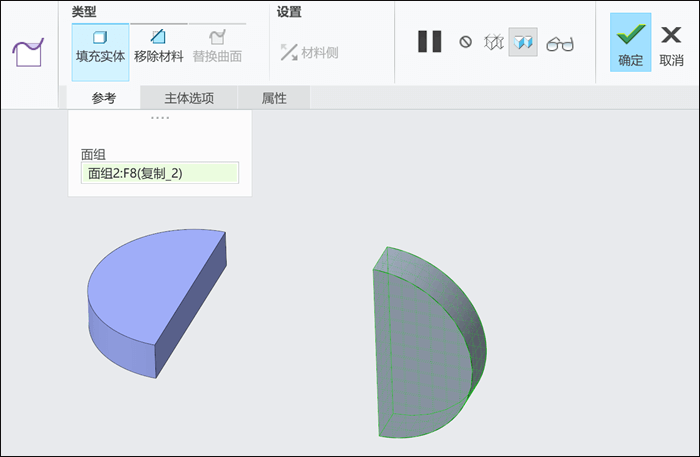This screenshot has height=457, width=700.
Task: Click the 设置 group label
Action: [x=289, y=12]
